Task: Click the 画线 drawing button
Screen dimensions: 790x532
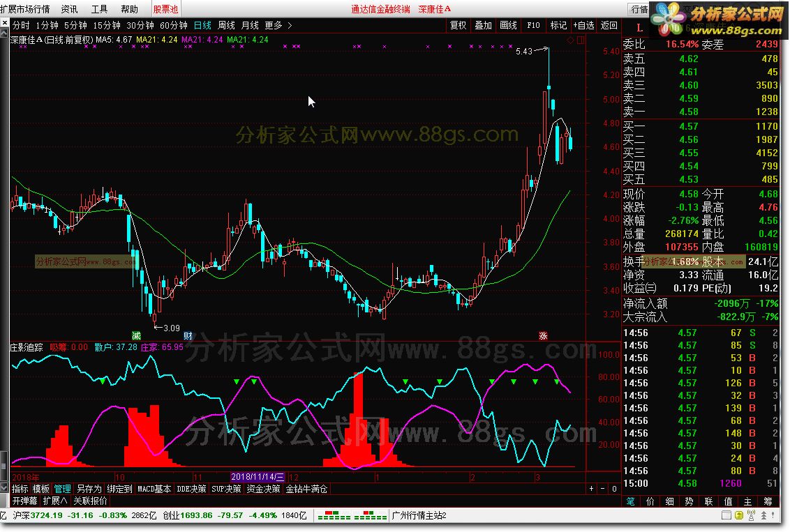Action: tap(508, 25)
